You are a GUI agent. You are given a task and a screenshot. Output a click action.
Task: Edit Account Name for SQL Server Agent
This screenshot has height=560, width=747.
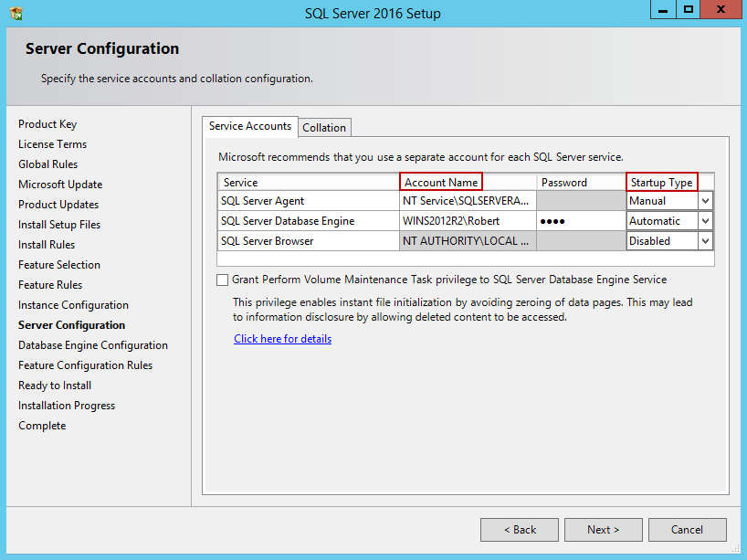point(468,200)
